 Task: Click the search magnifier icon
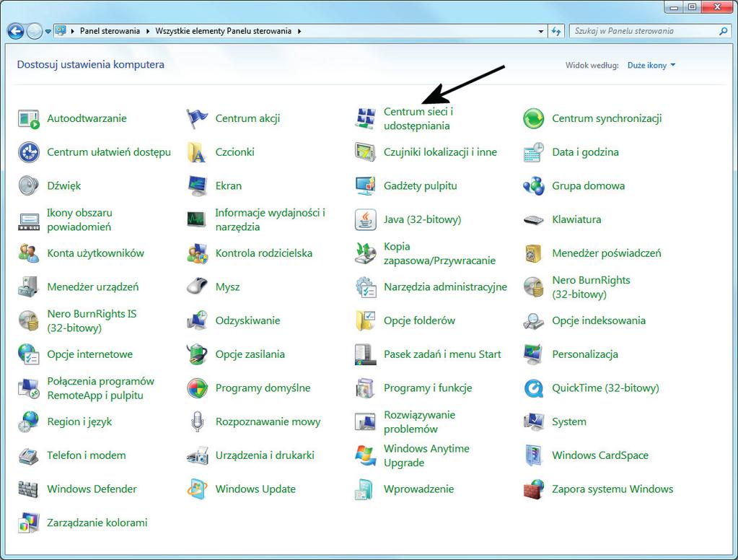click(x=723, y=32)
